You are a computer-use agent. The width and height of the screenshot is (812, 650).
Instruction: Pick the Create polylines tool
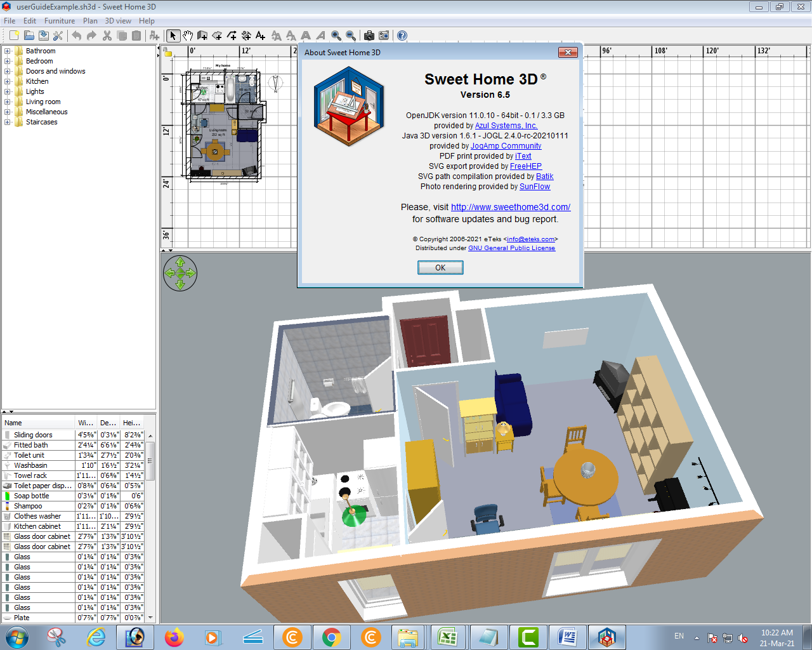(232, 36)
